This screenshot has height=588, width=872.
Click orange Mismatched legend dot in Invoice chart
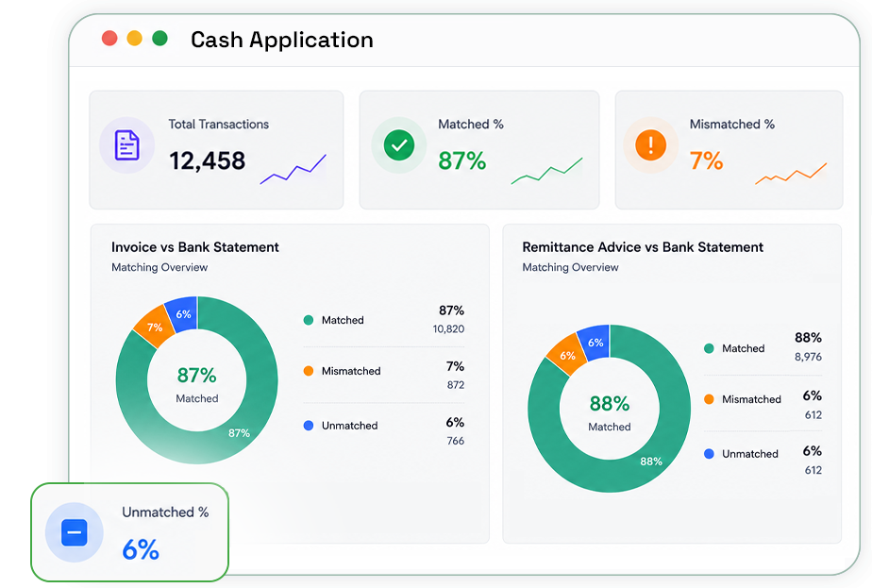308,371
